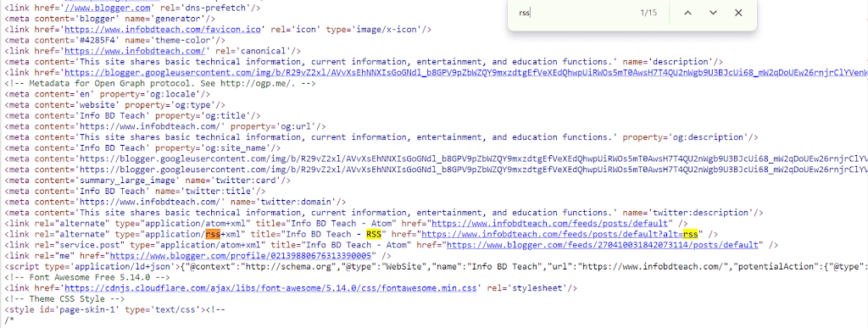The image size is (868, 328).
Task: Open the blogger.com service.post feed link
Action: point(603,245)
